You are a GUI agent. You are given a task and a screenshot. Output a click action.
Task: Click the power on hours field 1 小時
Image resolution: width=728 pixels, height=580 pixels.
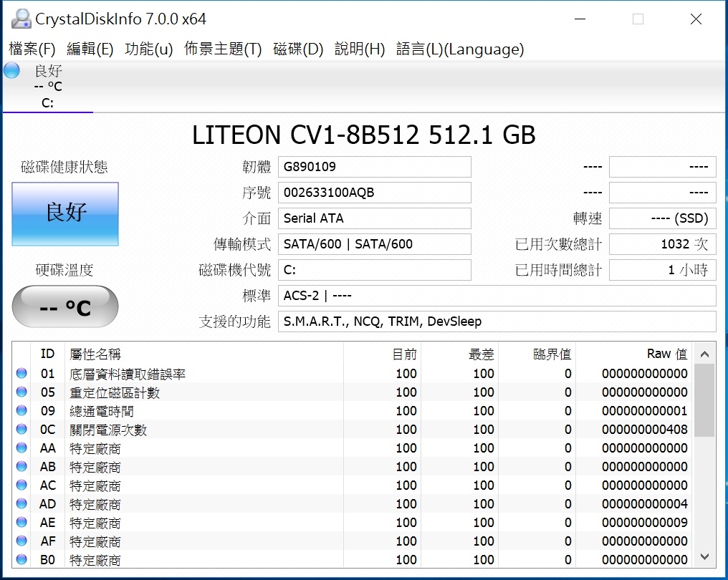pyautogui.click(x=663, y=269)
